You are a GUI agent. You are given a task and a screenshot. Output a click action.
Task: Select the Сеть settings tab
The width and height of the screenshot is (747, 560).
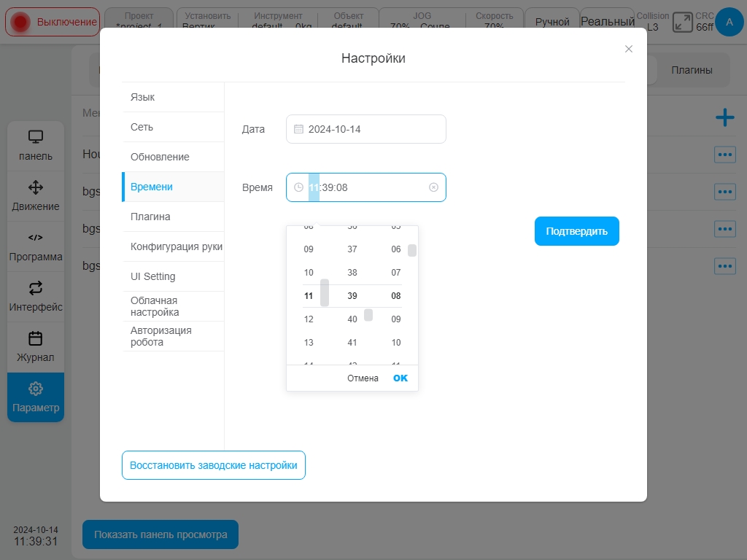174,127
